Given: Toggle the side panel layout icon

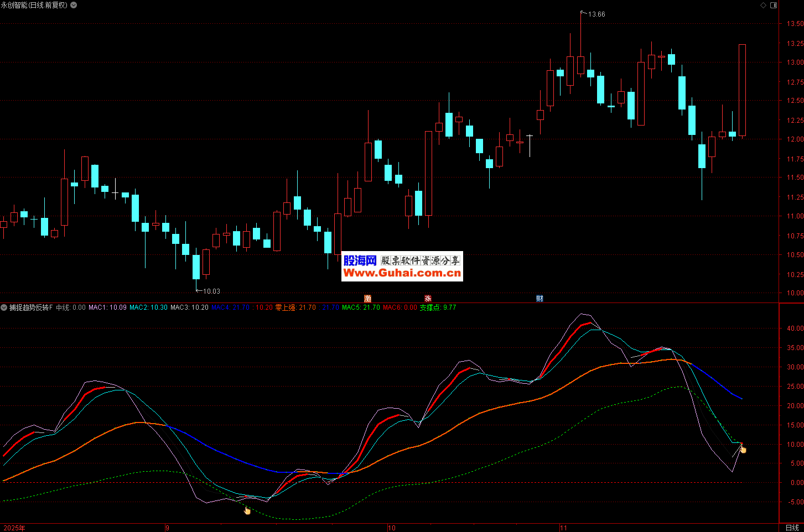Looking at the screenshot, I should [x=774, y=5].
